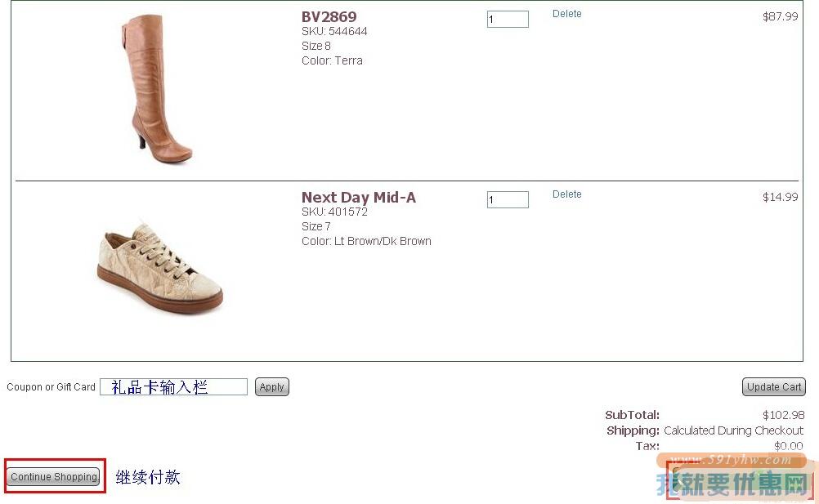Screen dimensions: 819x504
Task: Click the $14.99 price of Next Day Mid-A
Action: [780, 197]
